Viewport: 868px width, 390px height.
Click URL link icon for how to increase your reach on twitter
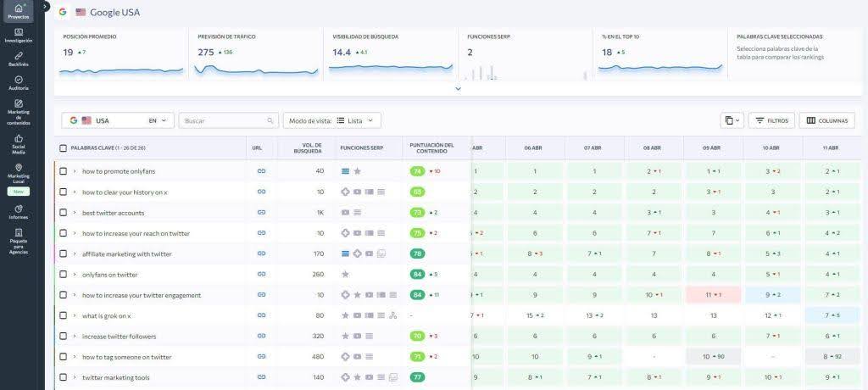(261, 233)
